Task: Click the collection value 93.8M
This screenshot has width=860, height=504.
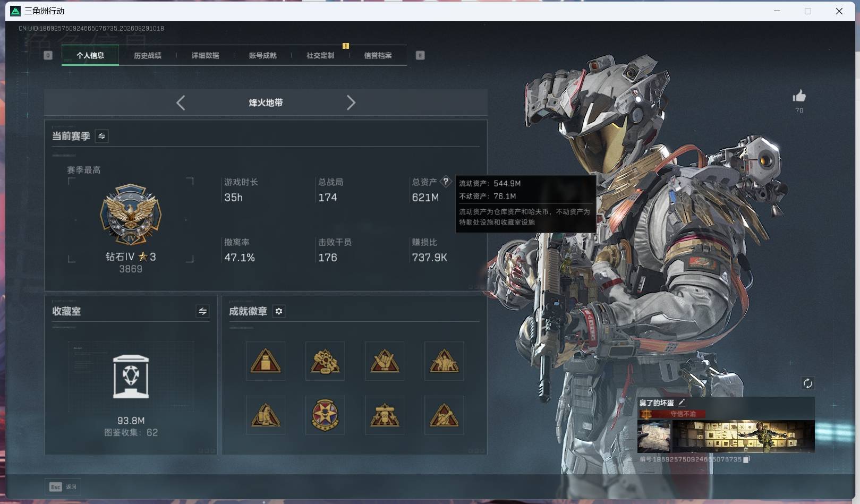Action: point(131,421)
